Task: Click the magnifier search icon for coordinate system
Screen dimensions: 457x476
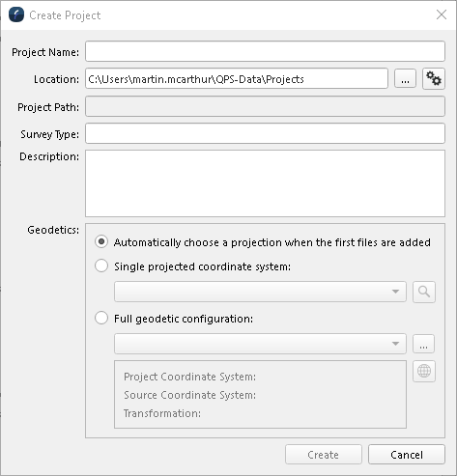Action: (x=424, y=292)
